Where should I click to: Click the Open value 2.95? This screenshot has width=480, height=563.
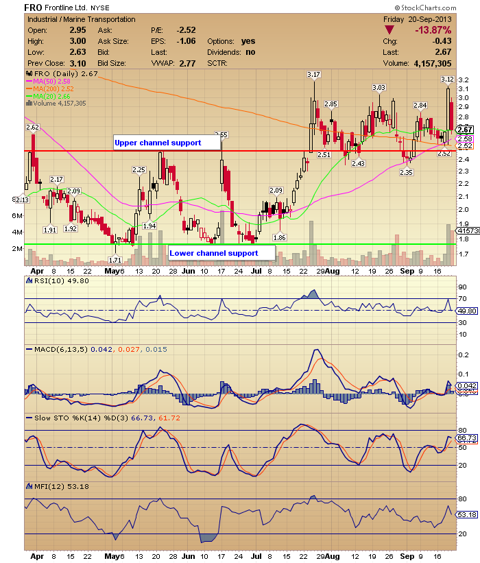(x=78, y=30)
